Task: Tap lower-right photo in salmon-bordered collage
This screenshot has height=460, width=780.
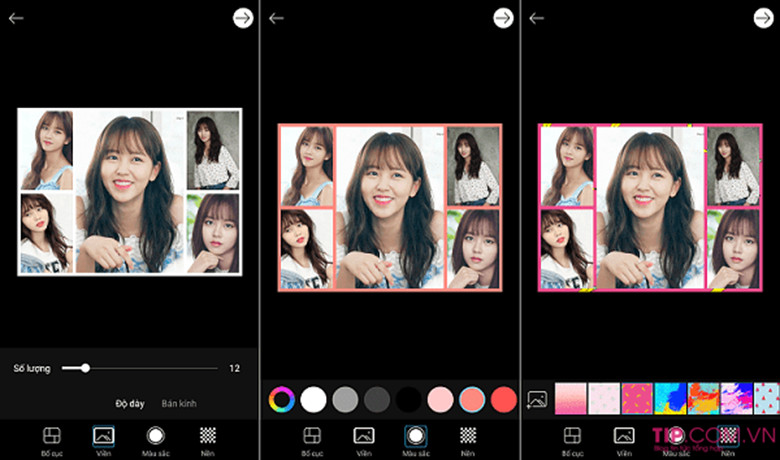Action: coord(473,249)
